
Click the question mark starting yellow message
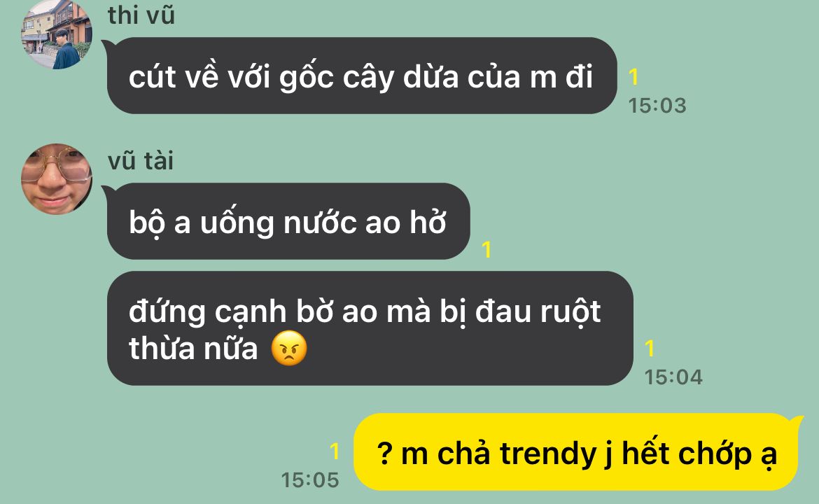click(x=384, y=452)
